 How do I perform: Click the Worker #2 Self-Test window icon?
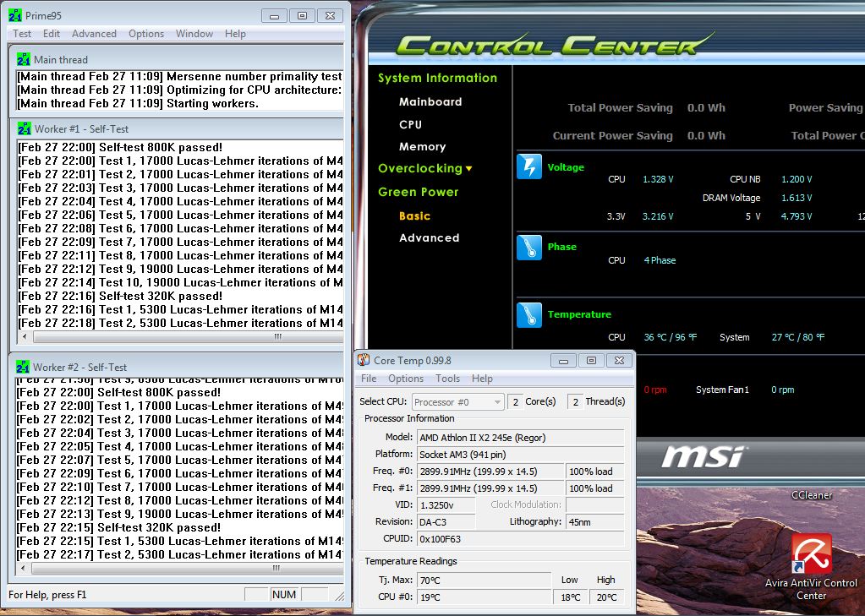pos(23,367)
